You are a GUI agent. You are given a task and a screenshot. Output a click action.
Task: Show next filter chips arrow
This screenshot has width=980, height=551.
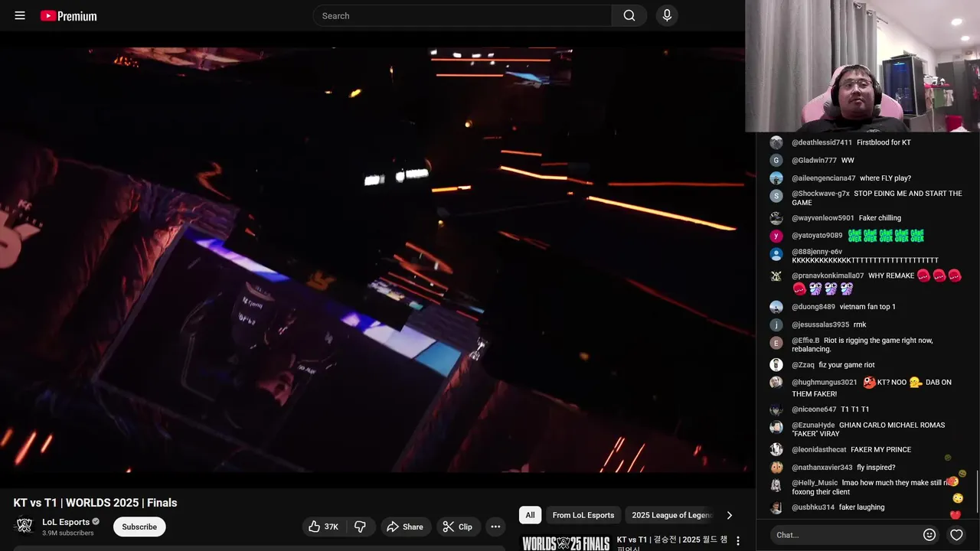729,515
